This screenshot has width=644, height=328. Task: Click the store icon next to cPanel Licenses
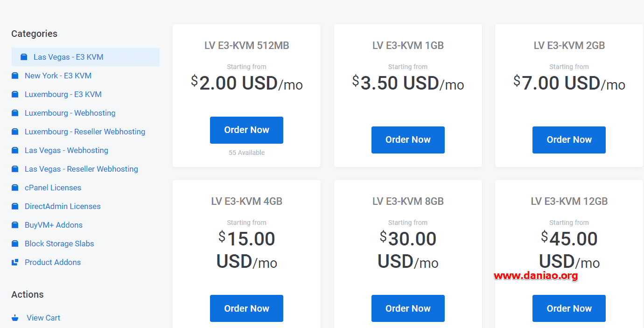[15, 188]
